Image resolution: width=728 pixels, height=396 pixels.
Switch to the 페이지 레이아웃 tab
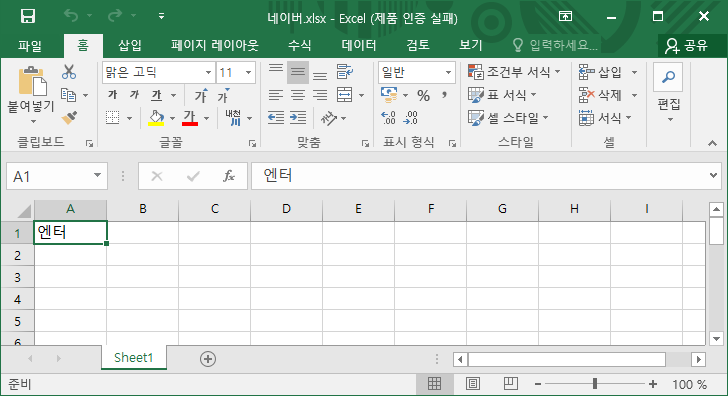(214, 45)
